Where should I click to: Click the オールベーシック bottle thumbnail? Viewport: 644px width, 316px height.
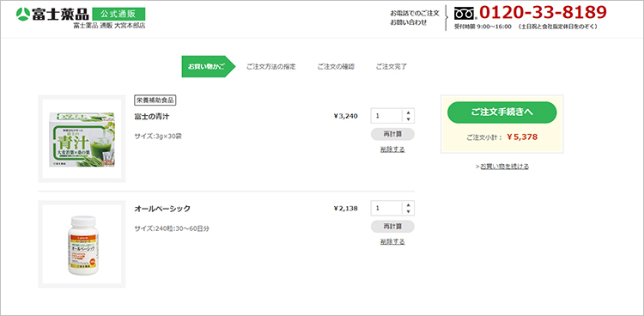tap(82, 244)
